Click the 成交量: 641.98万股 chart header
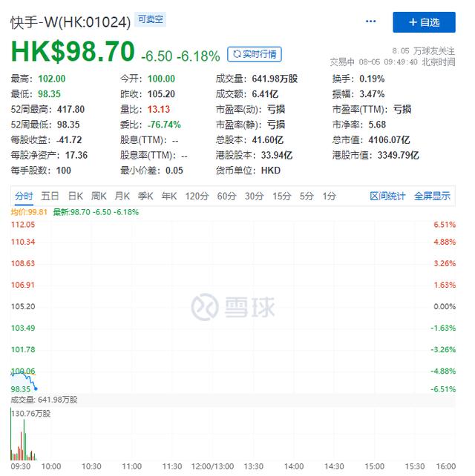 click(x=44, y=400)
